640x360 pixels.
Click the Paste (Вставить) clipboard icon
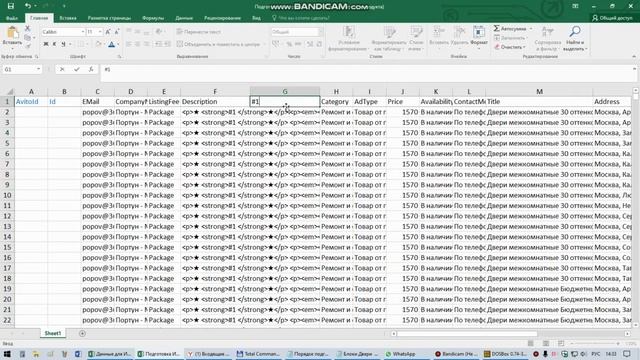(12, 33)
